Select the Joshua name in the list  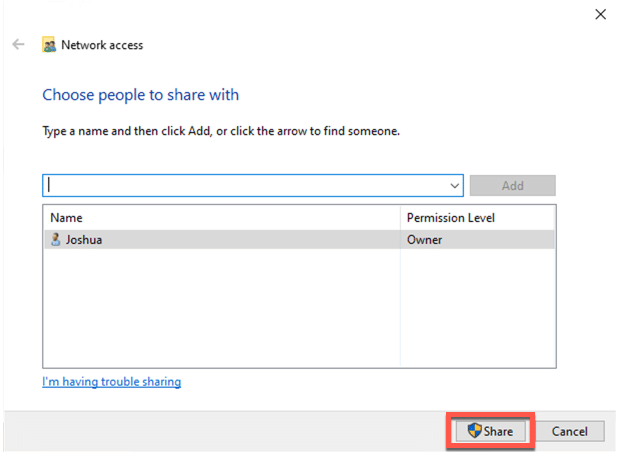point(84,240)
